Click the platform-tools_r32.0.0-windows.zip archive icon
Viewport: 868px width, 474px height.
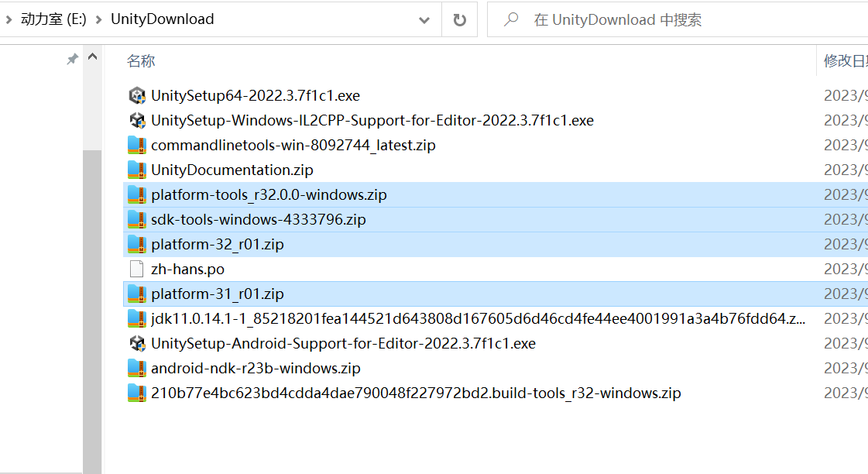[137, 195]
